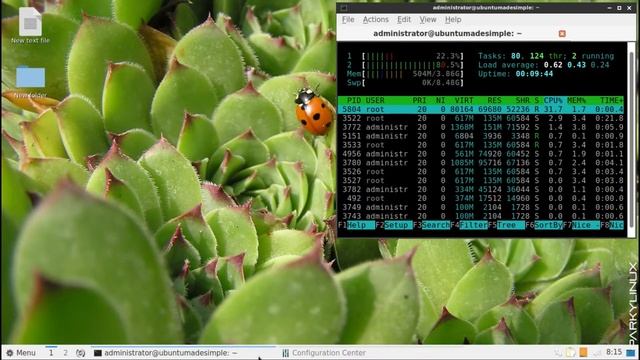Close the terminal tab with the orange X
This screenshot has height=360, width=640.
point(562,33)
